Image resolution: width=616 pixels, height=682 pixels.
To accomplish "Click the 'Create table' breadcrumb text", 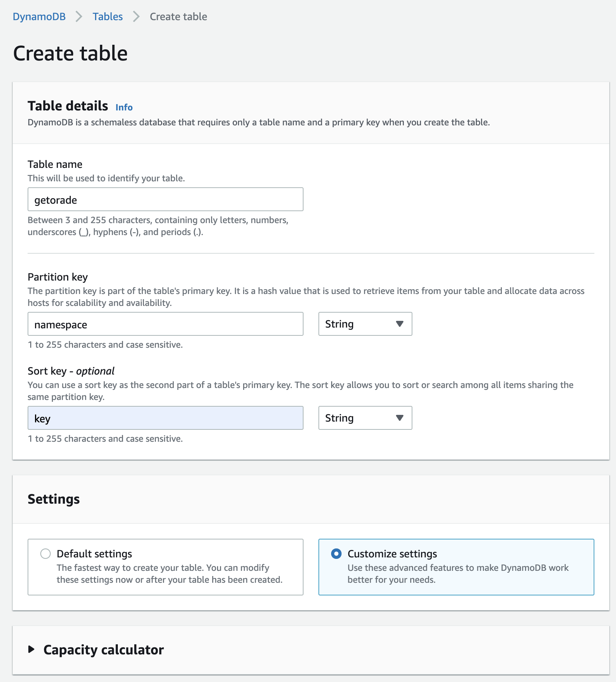I will [178, 16].
